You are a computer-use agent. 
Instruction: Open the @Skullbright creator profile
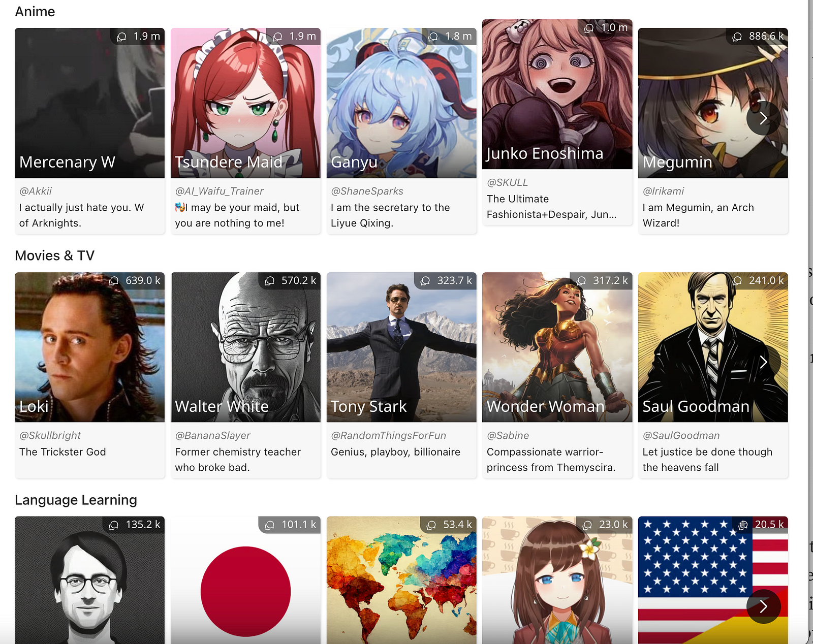[50, 435]
